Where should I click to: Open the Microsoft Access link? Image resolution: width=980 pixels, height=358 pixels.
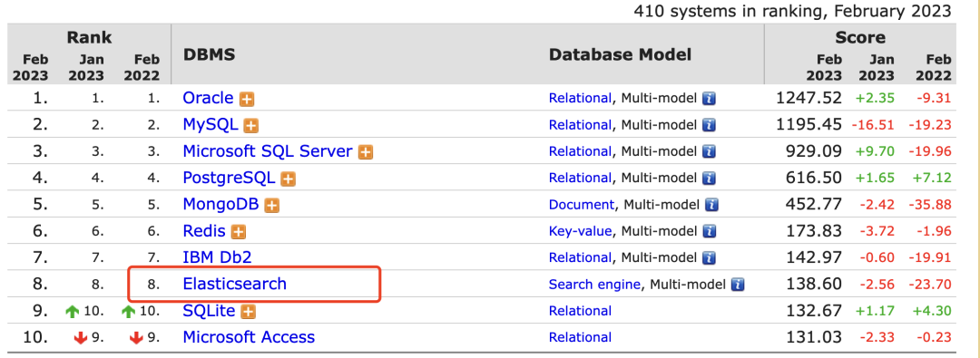(249, 337)
